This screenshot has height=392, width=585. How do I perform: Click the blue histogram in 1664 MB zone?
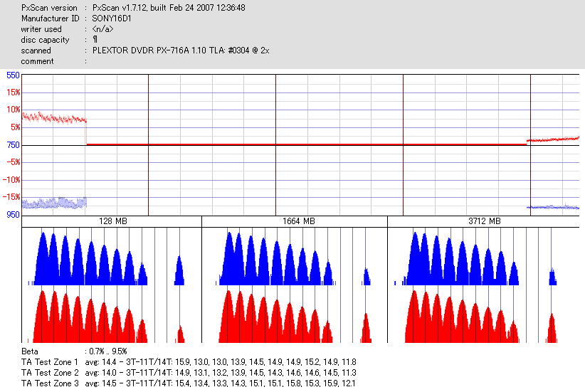[x=293, y=259]
